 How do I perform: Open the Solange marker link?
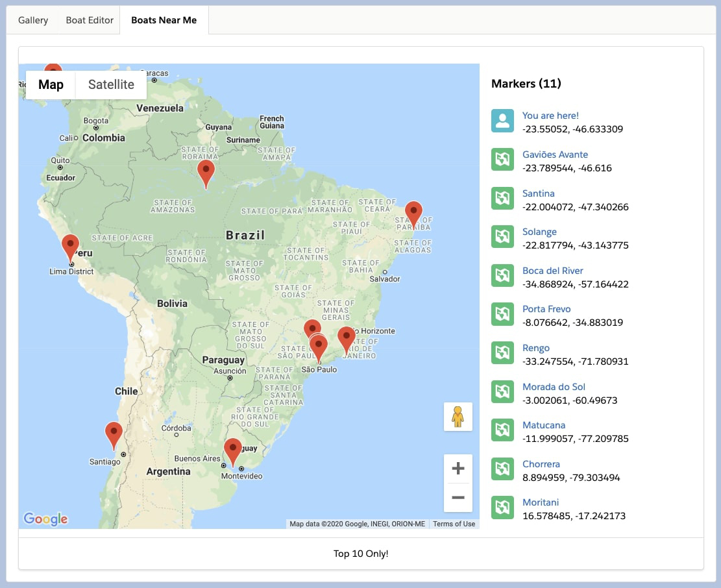pyautogui.click(x=539, y=232)
